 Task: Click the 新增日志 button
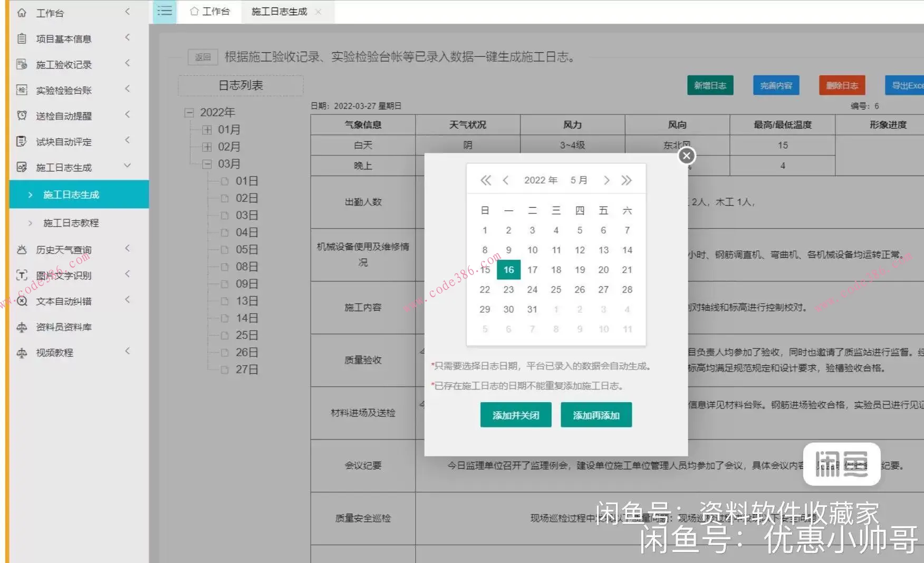click(709, 85)
